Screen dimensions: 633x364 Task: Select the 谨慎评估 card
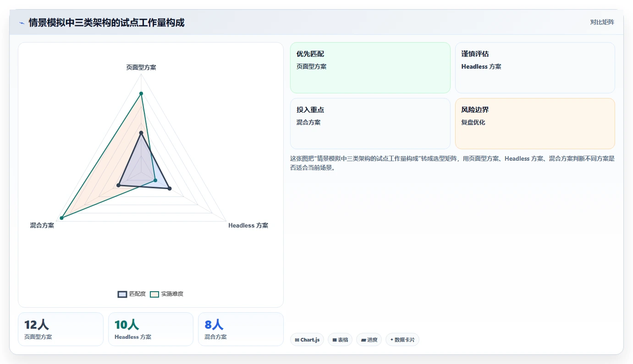(535, 68)
